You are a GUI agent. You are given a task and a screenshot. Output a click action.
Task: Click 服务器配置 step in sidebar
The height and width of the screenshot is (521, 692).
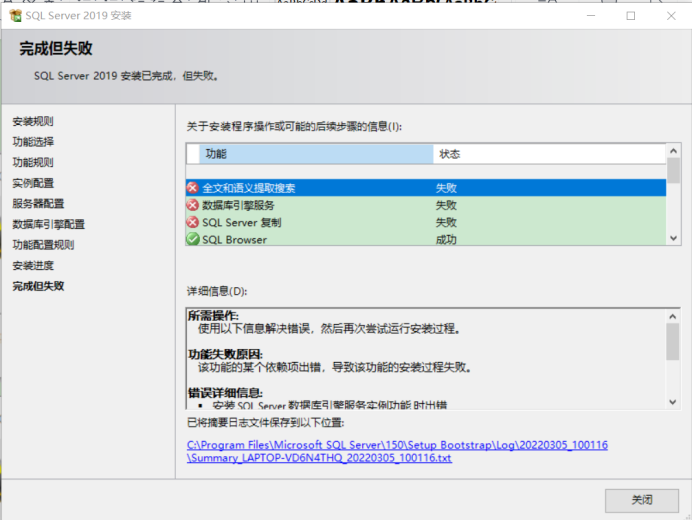(38, 203)
